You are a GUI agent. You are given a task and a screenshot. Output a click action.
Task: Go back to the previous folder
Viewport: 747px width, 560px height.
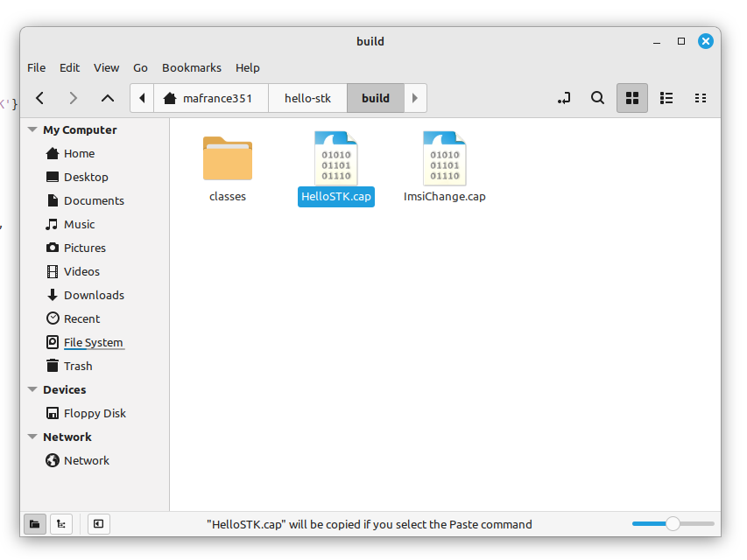40,98
